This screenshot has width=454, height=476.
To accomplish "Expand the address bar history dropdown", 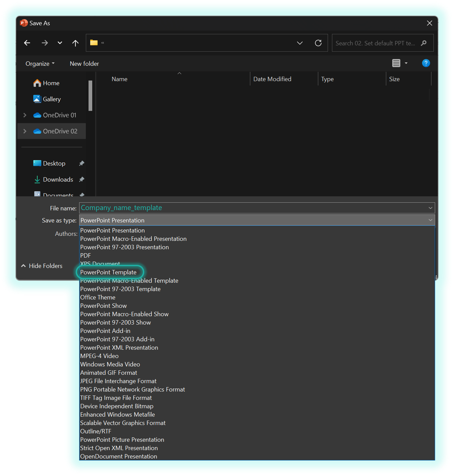I will [300, 43].
